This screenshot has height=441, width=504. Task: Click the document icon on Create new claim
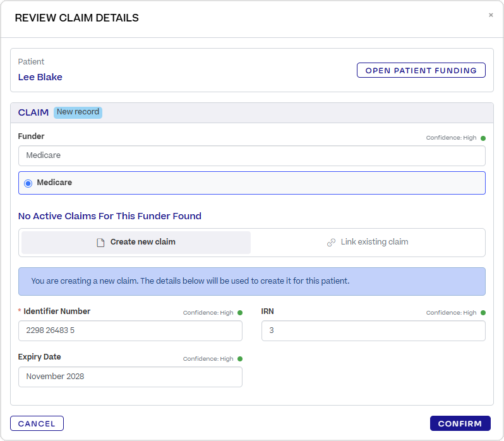coord(100,243)
